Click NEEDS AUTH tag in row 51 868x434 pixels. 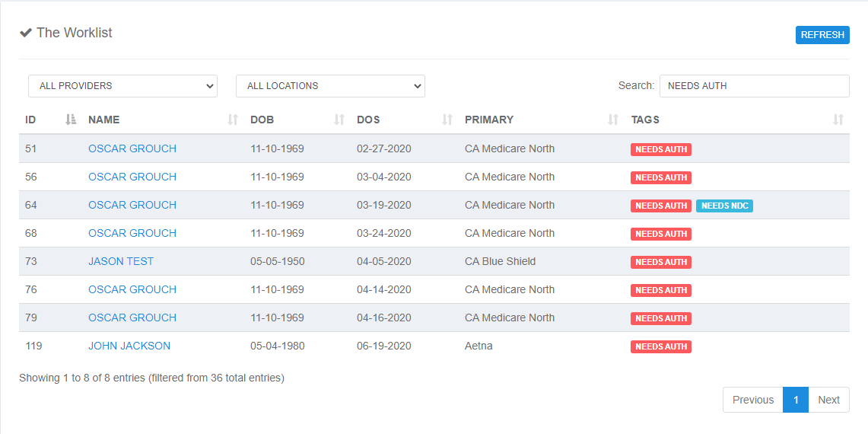point(661,149)
